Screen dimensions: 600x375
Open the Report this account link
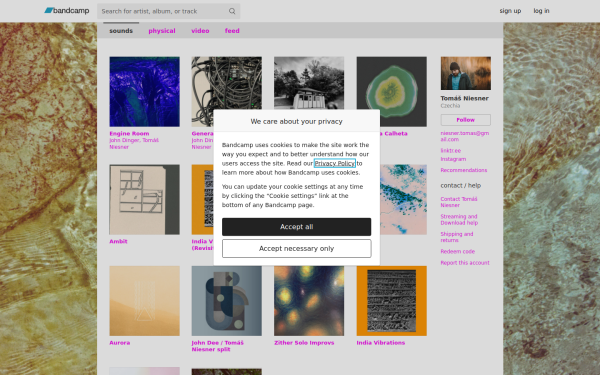465,263
